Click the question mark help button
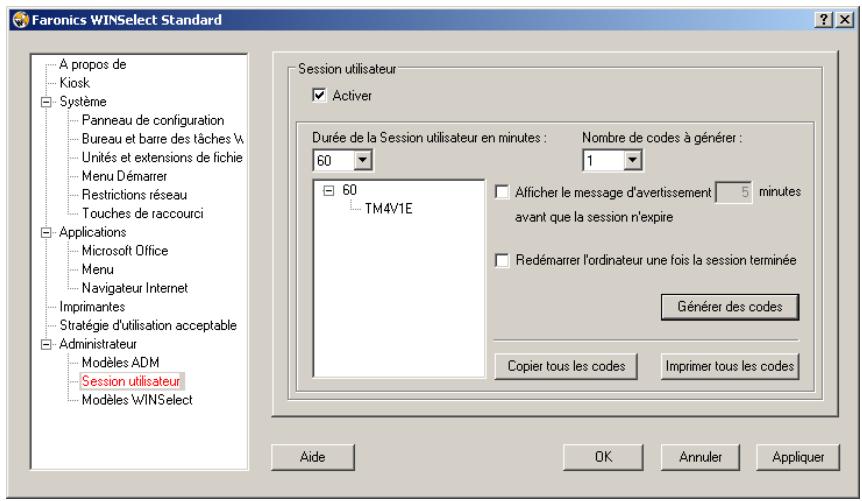Image resolution: width=862 pixels, height=501 pixels. [824, 20]
